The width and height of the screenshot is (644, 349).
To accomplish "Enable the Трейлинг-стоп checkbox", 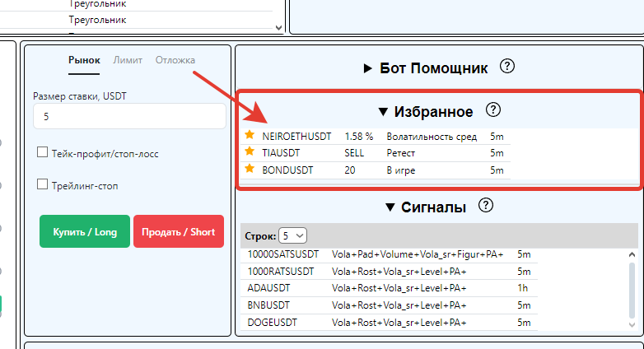I will tap(42, 185).
